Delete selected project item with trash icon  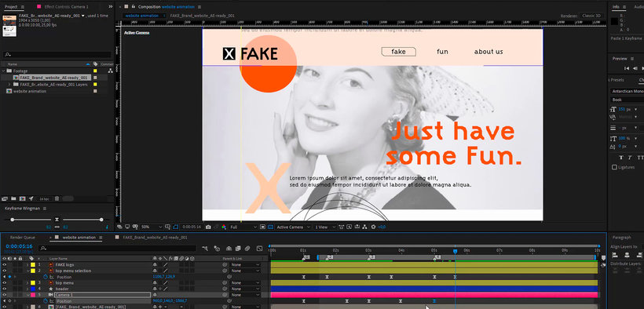[57, 198]
